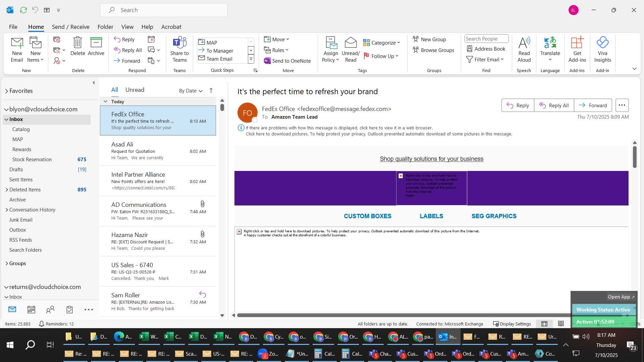Image resolution: width=644 pixels, height=362 pixels.
Task: Click the Share to Teams icon
Action: pos(179,49)
